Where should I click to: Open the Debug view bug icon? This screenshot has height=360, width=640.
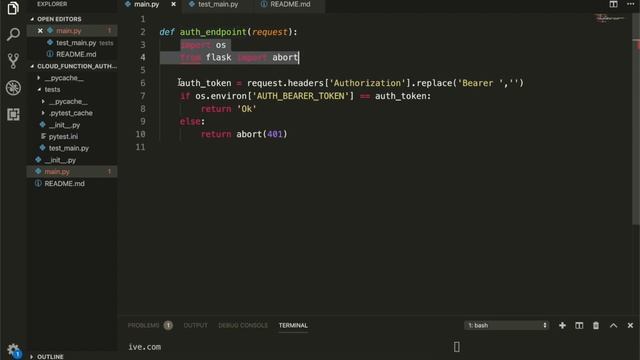(13, 87)
